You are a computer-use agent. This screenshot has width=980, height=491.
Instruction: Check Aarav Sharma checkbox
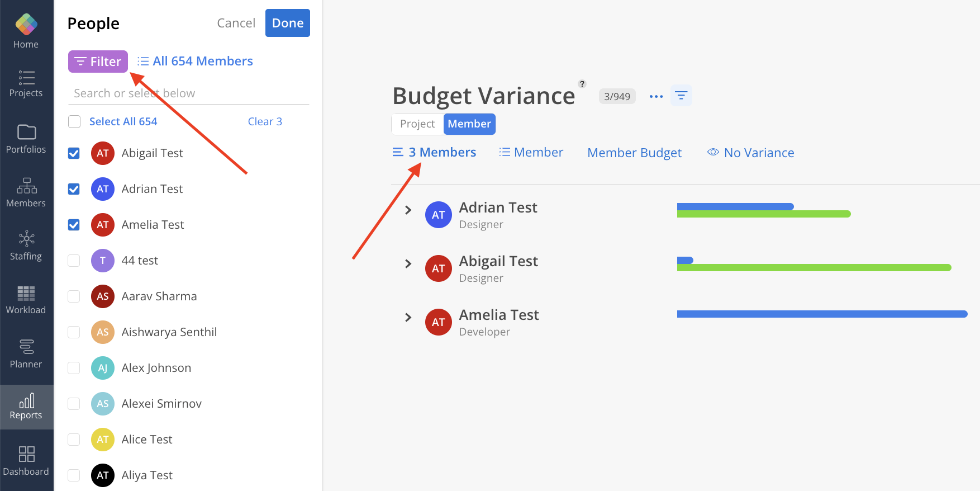point(74,296)
